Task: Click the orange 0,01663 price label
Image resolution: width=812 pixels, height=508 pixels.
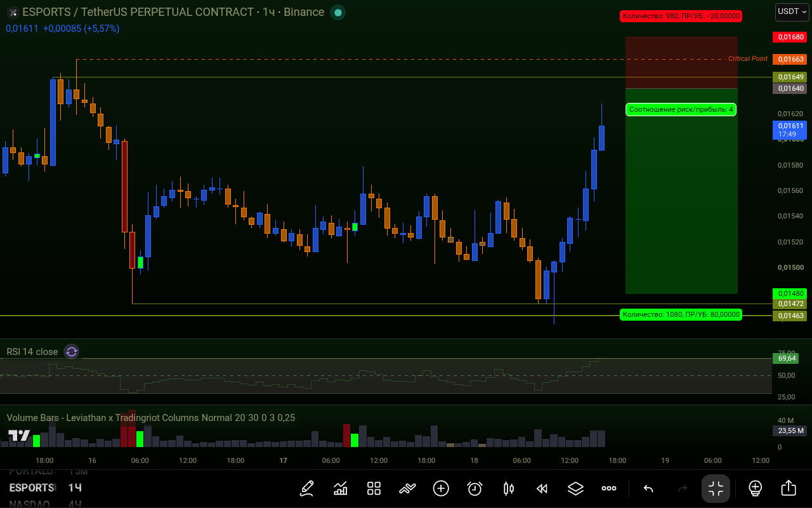Action: click(x=790, y=59)
